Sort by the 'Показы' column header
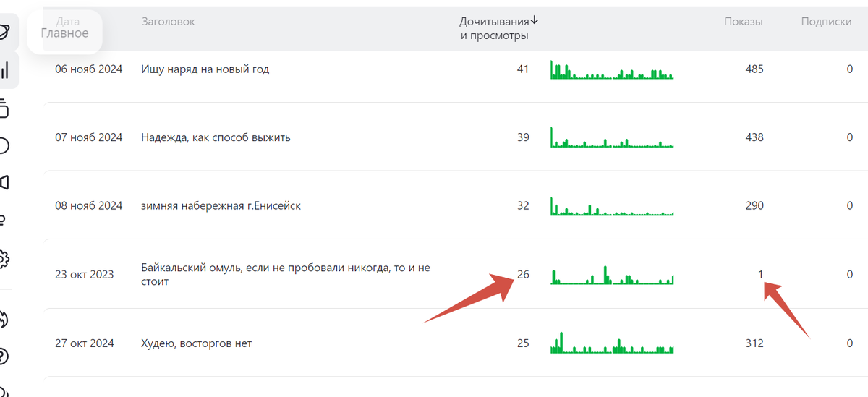 click(x=744, y=22)
